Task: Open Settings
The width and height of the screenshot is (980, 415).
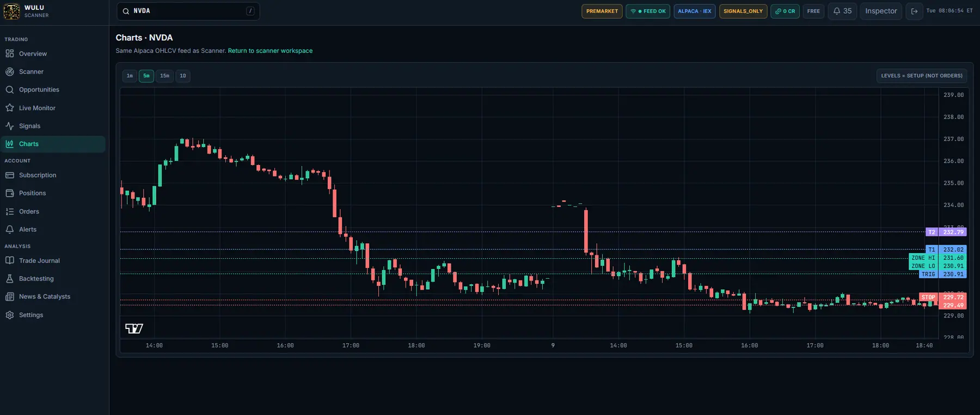Action: point(53,315)
